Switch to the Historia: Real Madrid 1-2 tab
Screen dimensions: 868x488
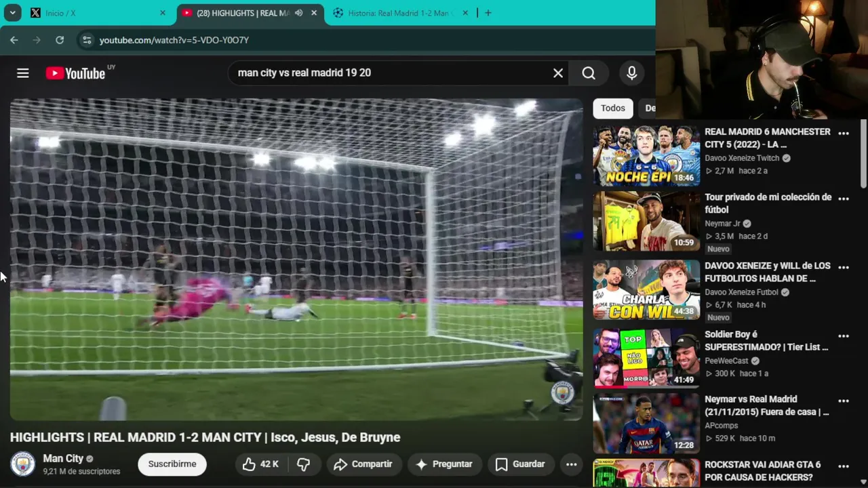coord(400,13)
